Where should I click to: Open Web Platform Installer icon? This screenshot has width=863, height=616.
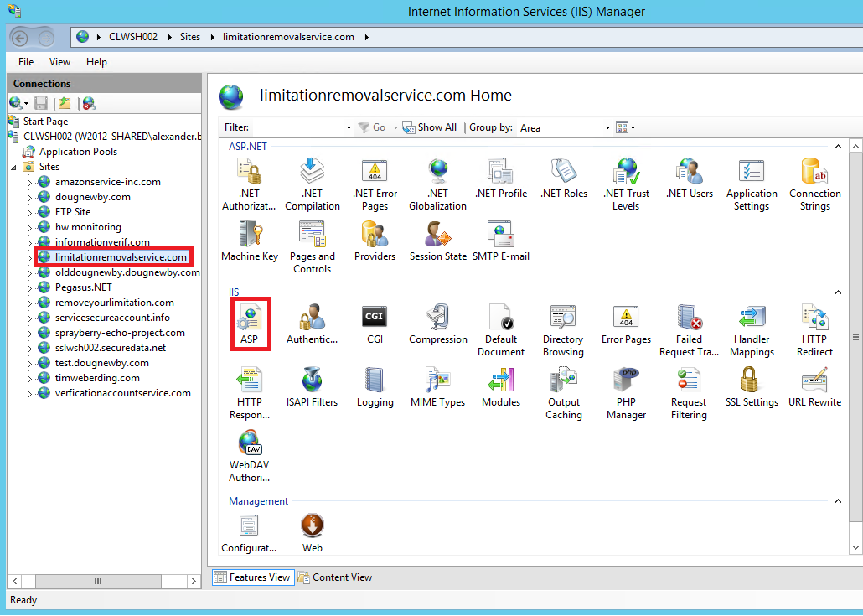[312, 533]
